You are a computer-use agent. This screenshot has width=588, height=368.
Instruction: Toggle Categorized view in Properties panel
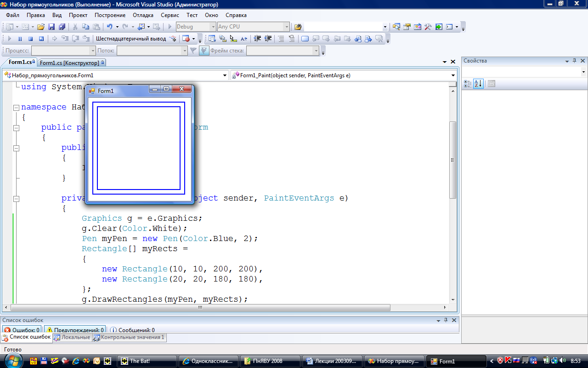point(468,84)
